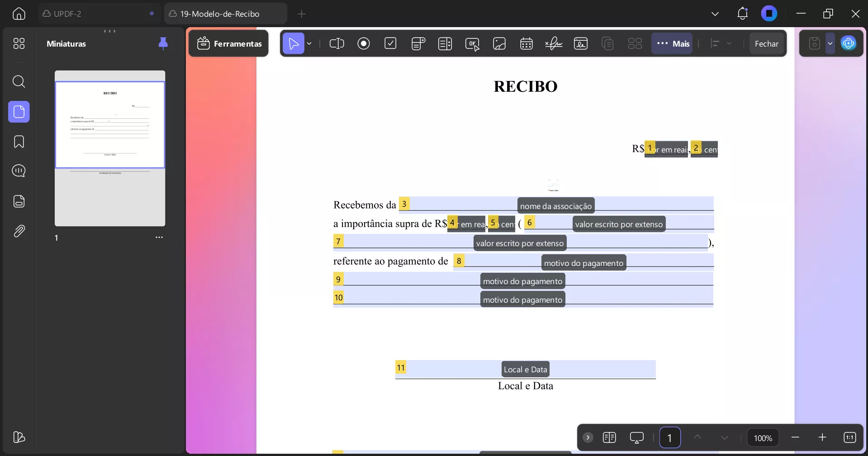Add an image form field
868x456 pixels.
point(499,43)
